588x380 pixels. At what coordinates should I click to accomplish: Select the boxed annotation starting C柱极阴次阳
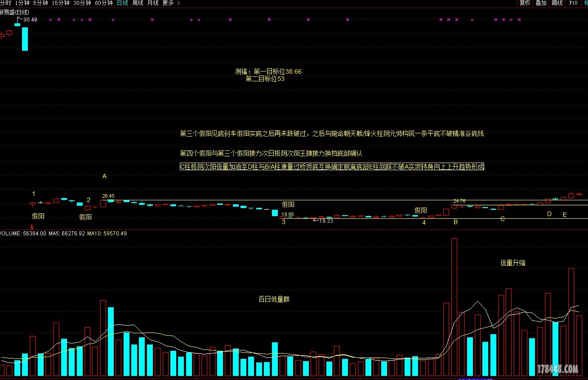[332, 167]
